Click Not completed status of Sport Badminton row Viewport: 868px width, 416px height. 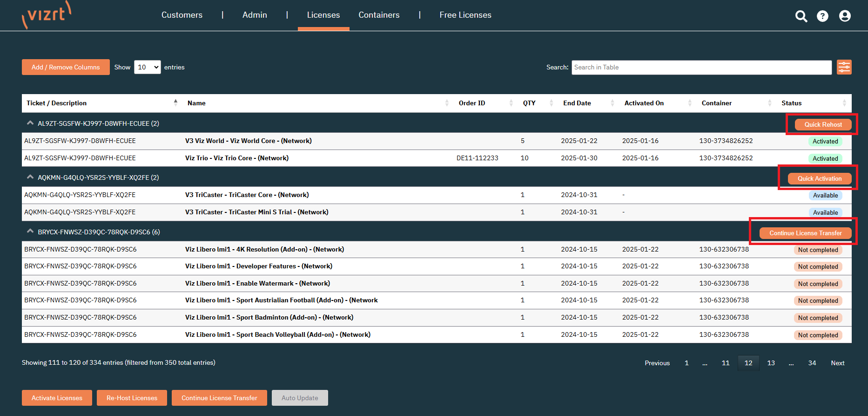coord(818,318)
